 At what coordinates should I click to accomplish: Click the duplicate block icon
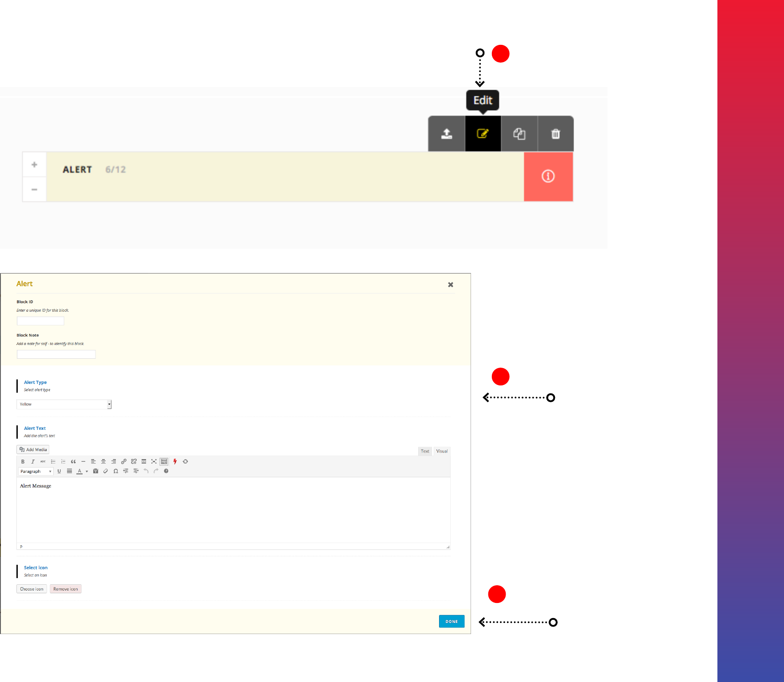pos(519,134)
